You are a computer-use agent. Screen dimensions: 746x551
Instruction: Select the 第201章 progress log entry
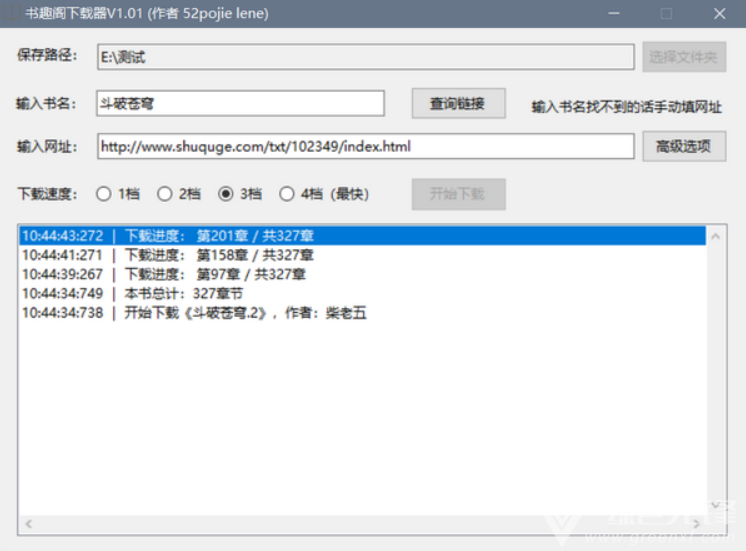coord(363,236)
